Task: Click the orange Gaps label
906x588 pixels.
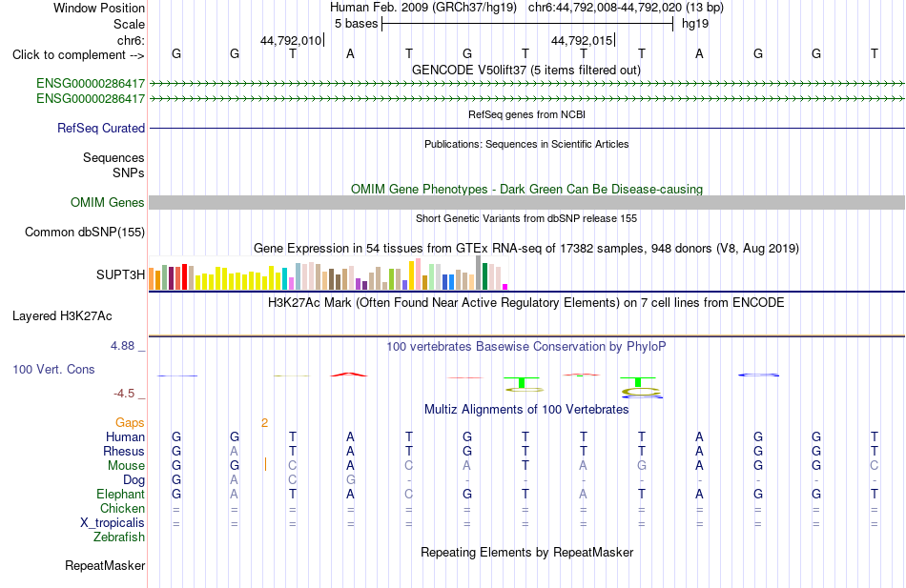Action: pos(130,423)
